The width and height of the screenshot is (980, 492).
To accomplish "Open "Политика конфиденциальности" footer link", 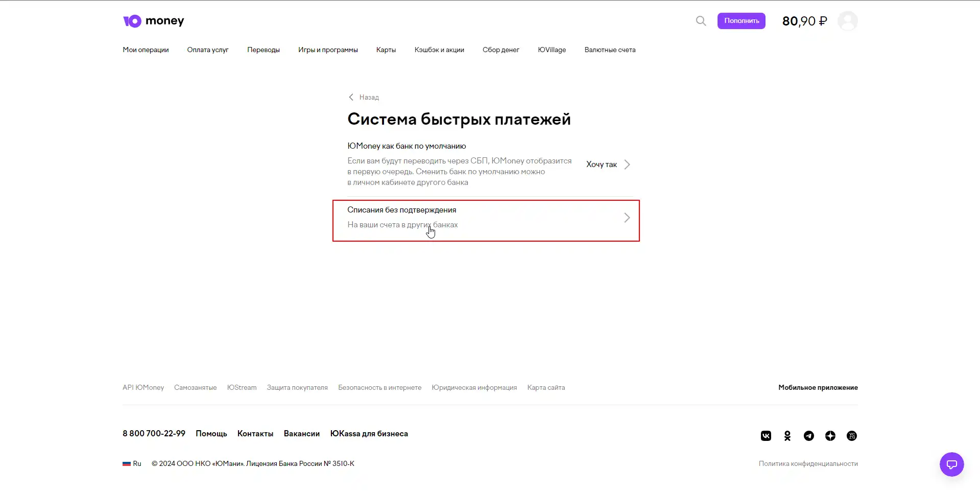I will (x=808, y=464).
